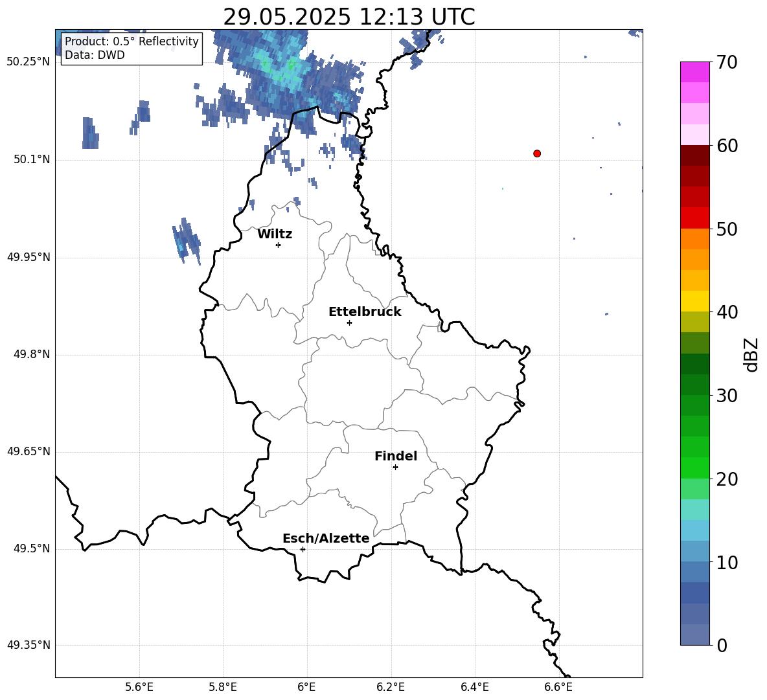Click the red dot marker on the map
The image size is (767, 700).
pos(537,153)
